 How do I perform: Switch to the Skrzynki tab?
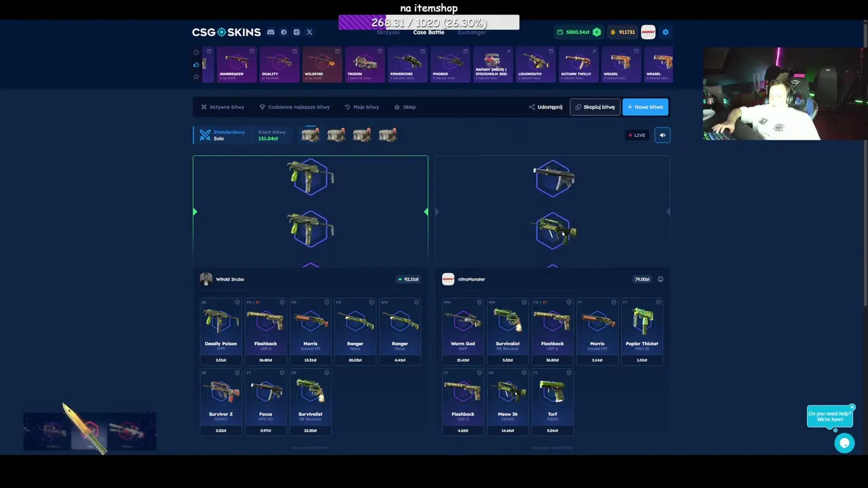point(388,33)
